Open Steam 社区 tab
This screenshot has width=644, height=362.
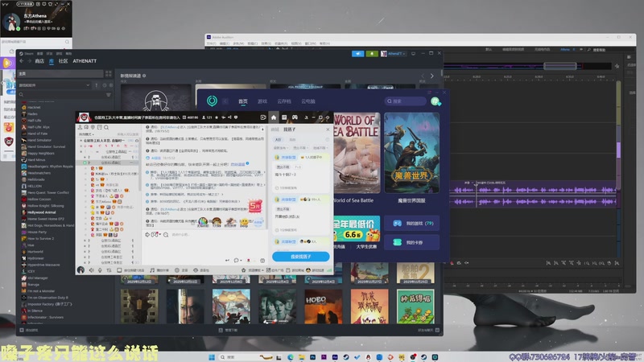point(63,61)
